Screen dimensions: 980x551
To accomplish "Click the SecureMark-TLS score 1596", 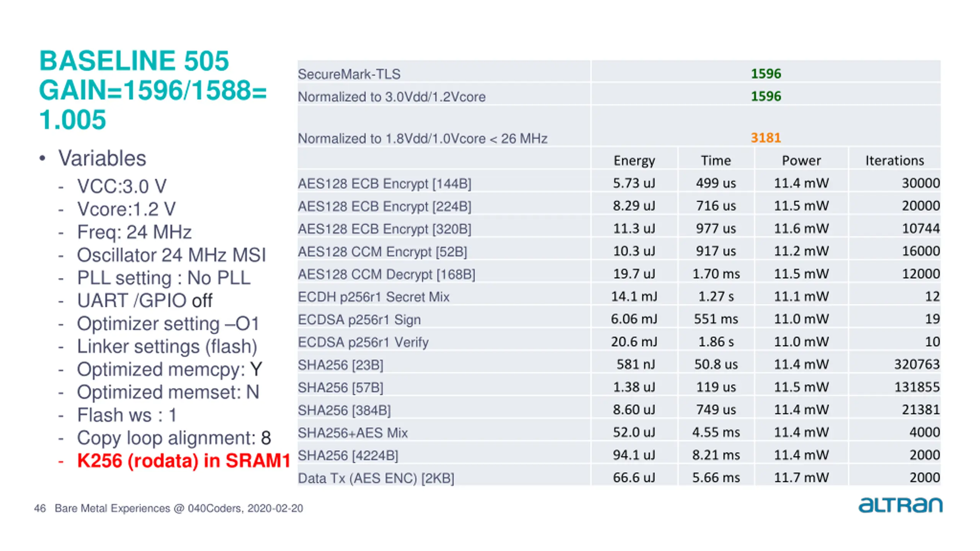I will [x=766, y=73].
